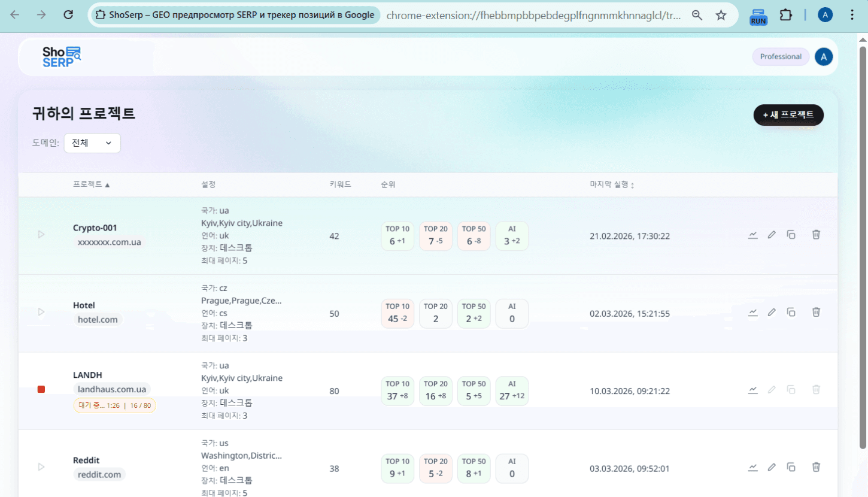
Task: Click the date 21.02.2026, 17:30:22
Action: [630, 236]
